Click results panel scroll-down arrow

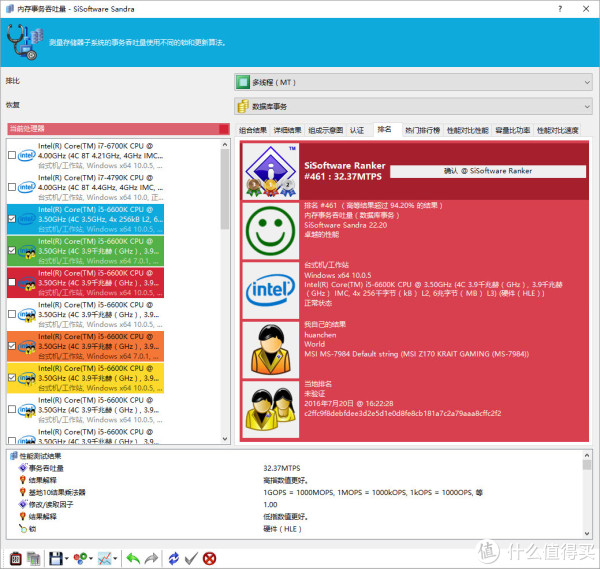tap(587, 533)
